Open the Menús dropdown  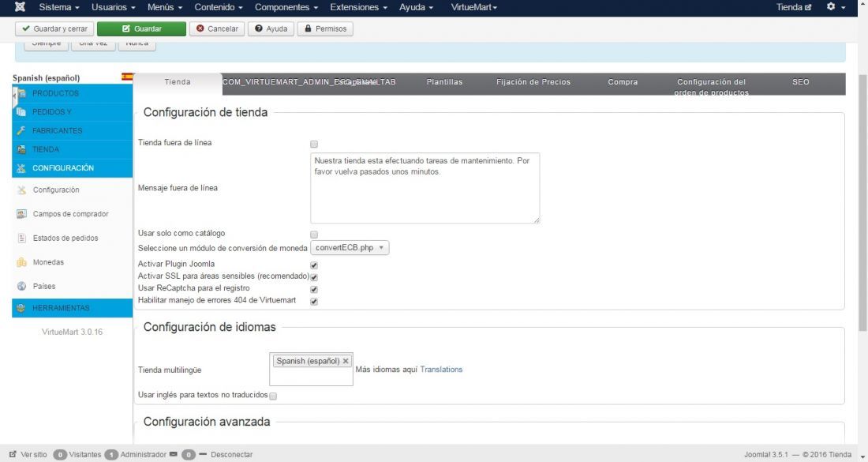pyautogui.click(x=164, y=7)
